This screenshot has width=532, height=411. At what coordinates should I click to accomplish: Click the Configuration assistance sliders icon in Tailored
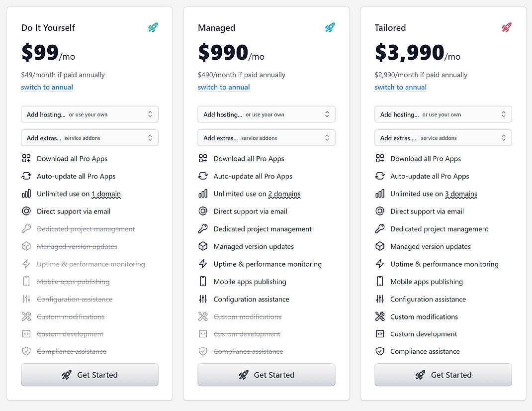coord(379,299)
